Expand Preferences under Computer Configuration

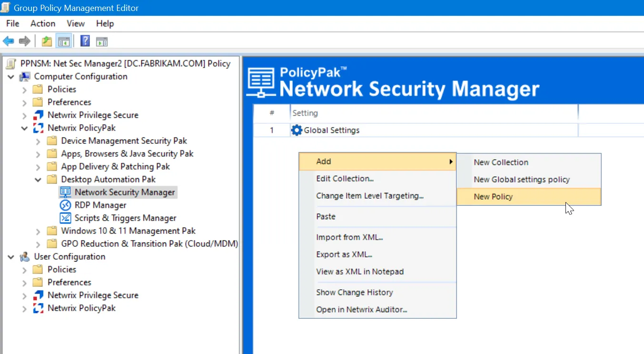pos(25,102)
